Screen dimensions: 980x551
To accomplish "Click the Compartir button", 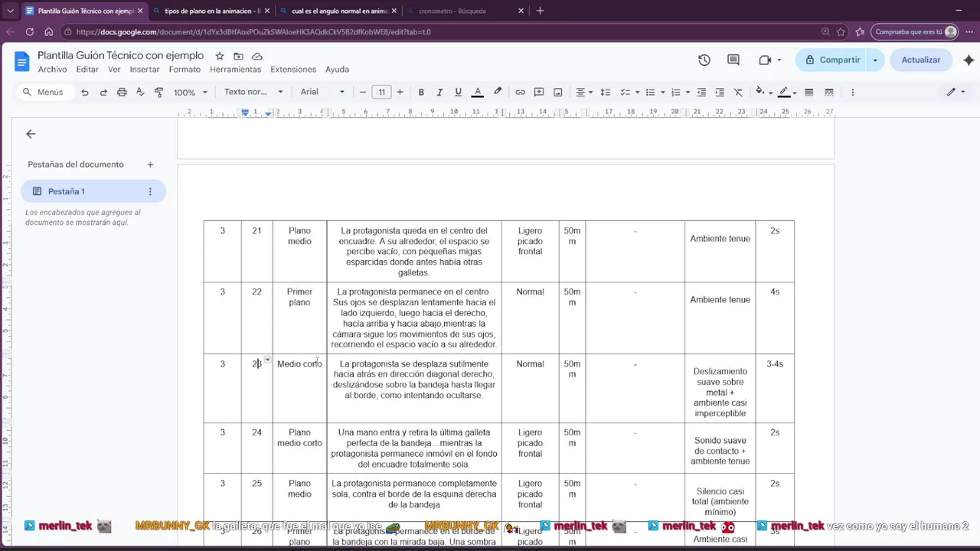I will click(x=832, y=60).
